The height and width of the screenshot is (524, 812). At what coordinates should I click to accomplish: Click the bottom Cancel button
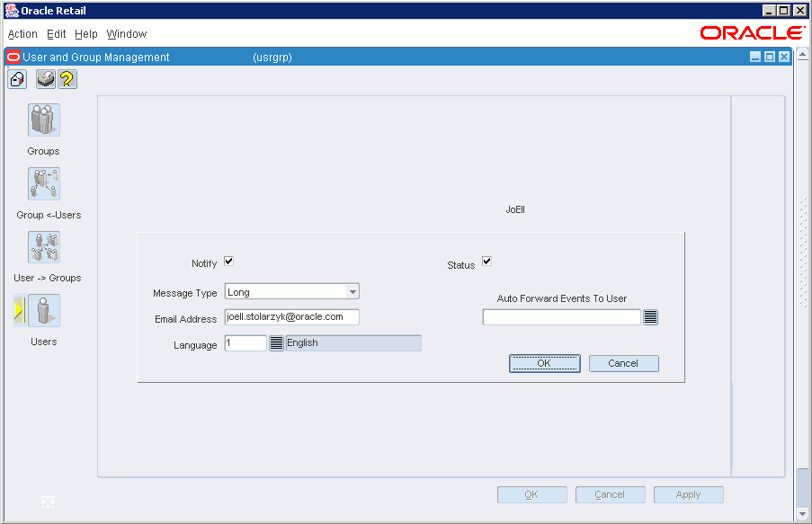coord(610,494)
